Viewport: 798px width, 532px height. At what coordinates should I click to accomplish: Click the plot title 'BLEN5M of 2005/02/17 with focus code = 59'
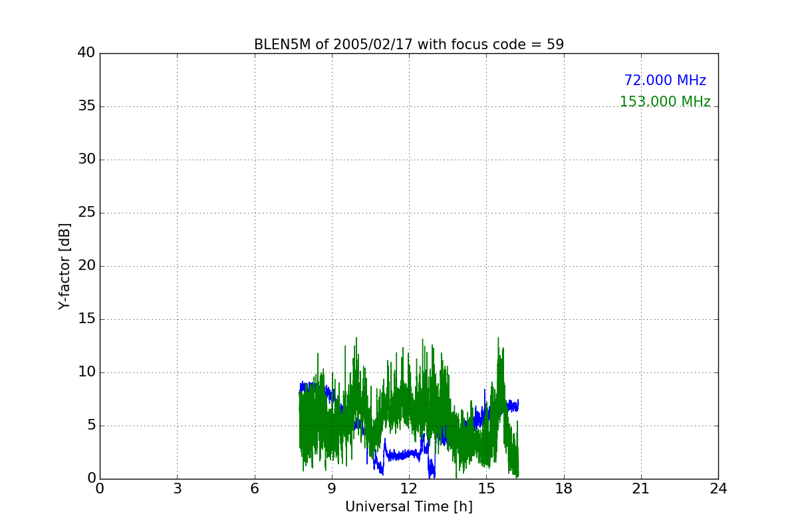click(x=409, y=45)
